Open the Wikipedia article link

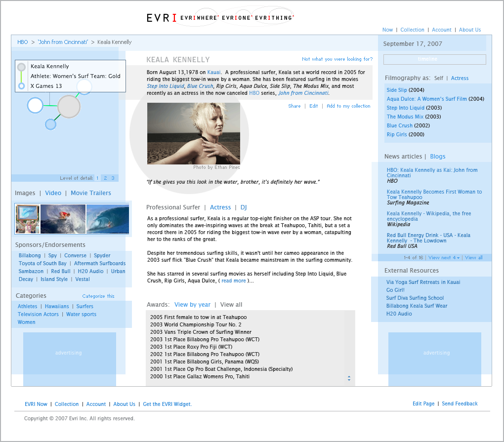coord(429,216)
